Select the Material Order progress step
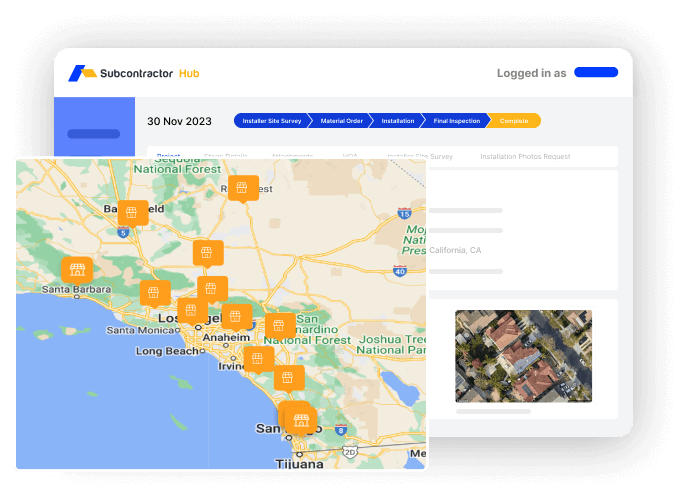 pos(341,121)
